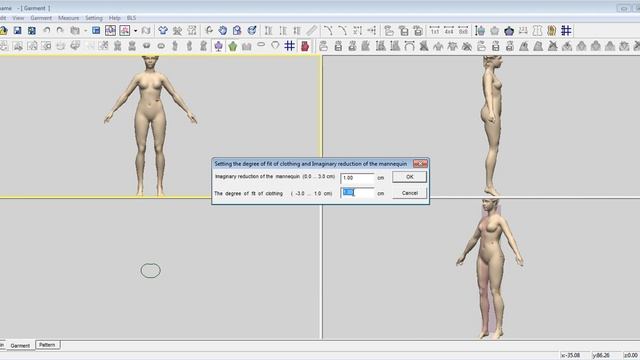The width and height of the screenshot is (640, 360).
Task: Click Cancel in the fit settings dialog
Action: [x=409, y=193]
